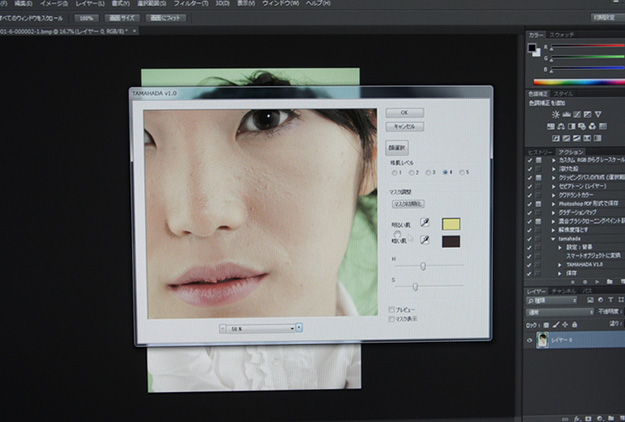
Task: Click the Vibrance triangle adjustment icon
Action: [596, 115]
